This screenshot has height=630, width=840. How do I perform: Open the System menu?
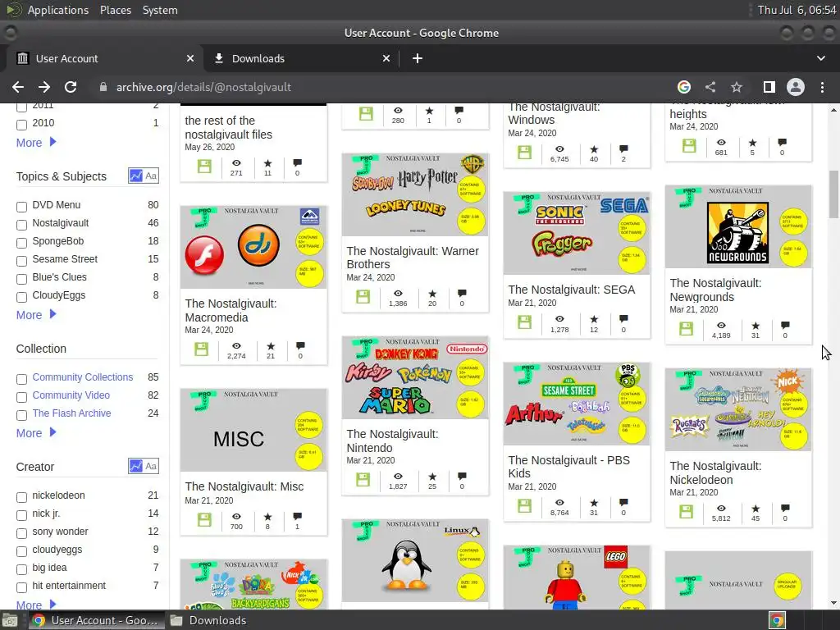point(160,10)
